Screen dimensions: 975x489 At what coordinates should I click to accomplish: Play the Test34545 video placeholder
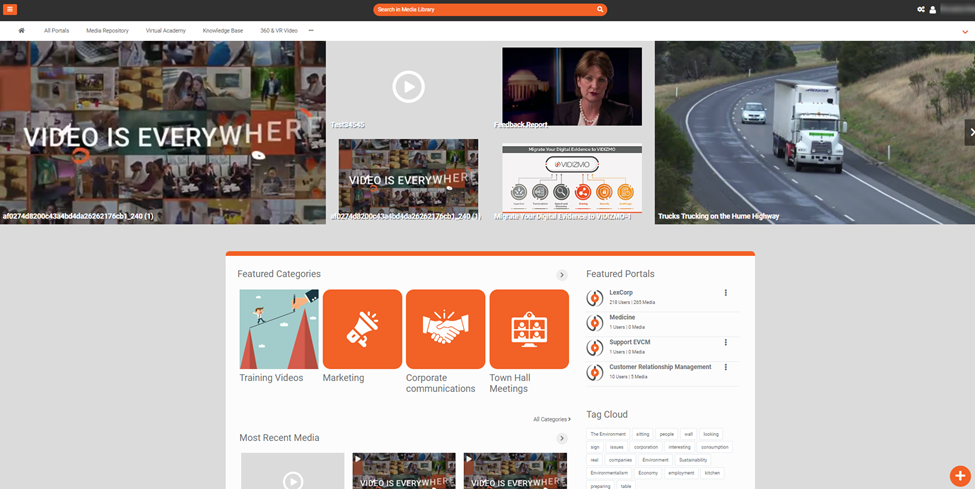click(x=408, y=87)
